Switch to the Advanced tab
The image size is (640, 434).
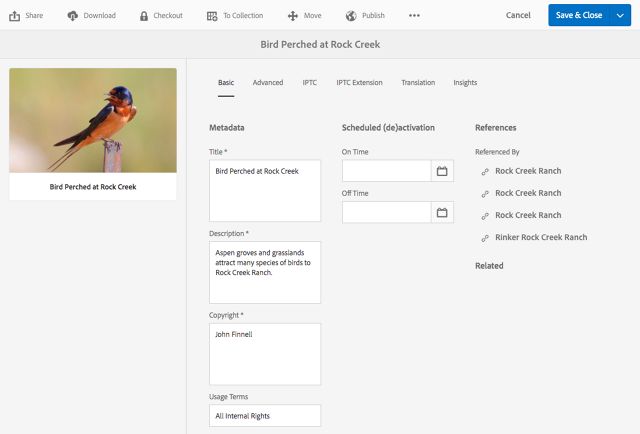pos(268,83)
